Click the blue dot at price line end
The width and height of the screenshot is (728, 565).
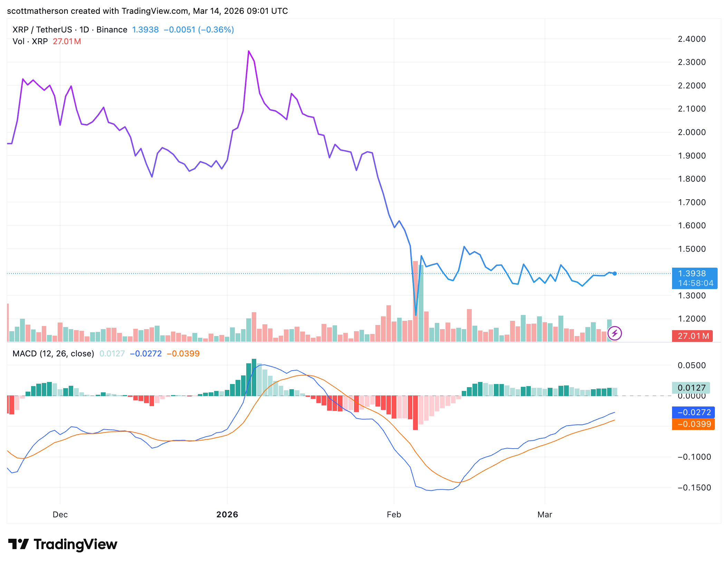tap(614, 274)
